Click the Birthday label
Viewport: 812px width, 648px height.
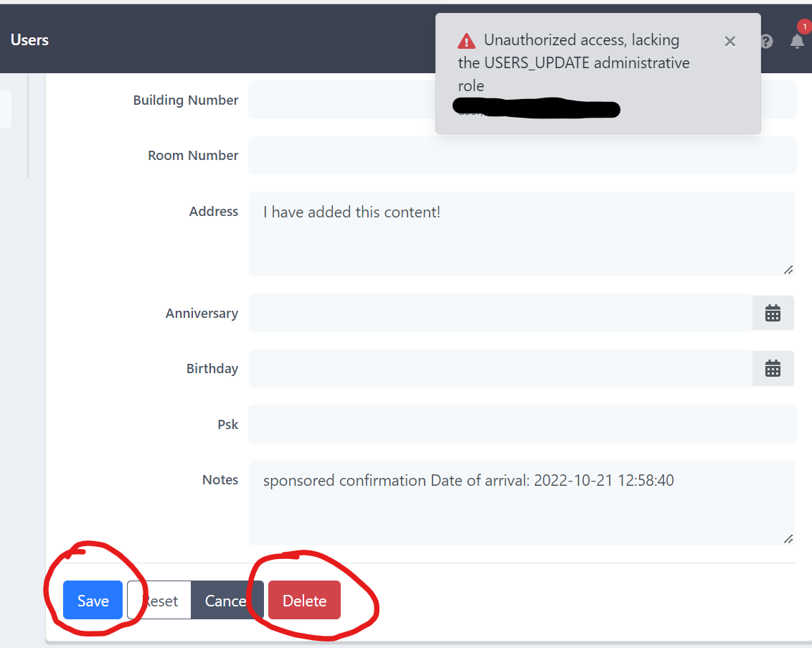click(x=212, y=368)
